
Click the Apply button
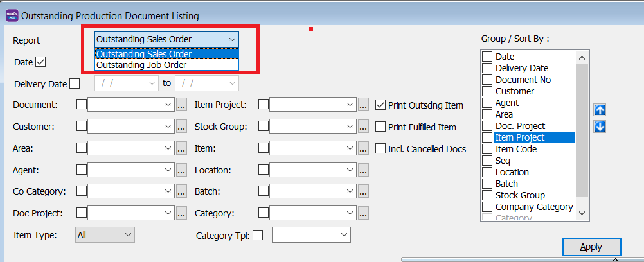pos(591,247)
